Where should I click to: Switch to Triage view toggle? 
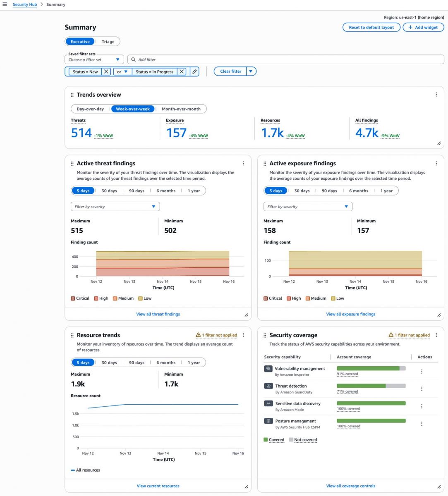(108, 42)
